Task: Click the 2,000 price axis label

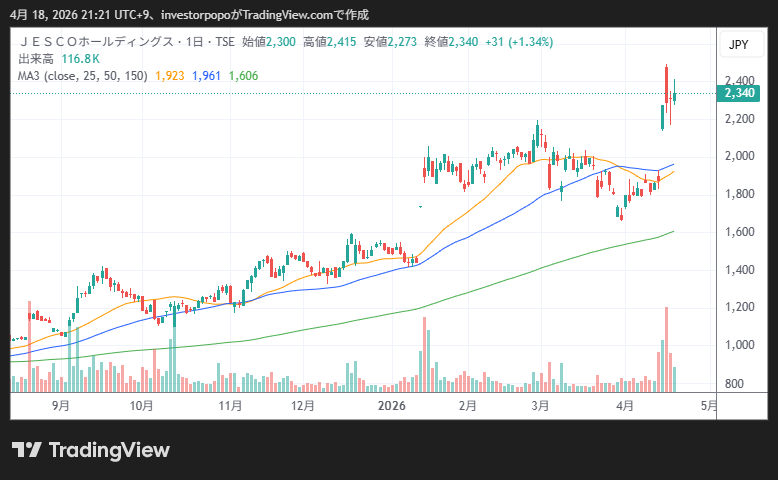Action: [x=739, y=156]
